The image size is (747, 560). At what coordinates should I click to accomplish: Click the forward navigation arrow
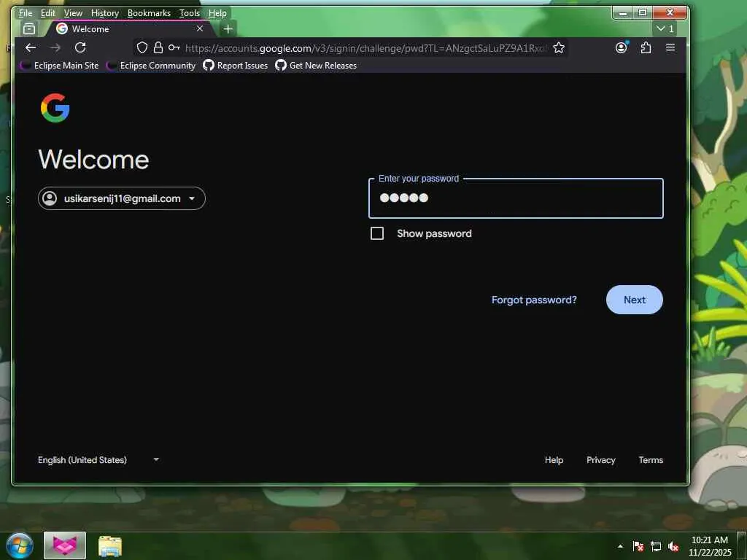pyautogui.click(x=55, y=47)
